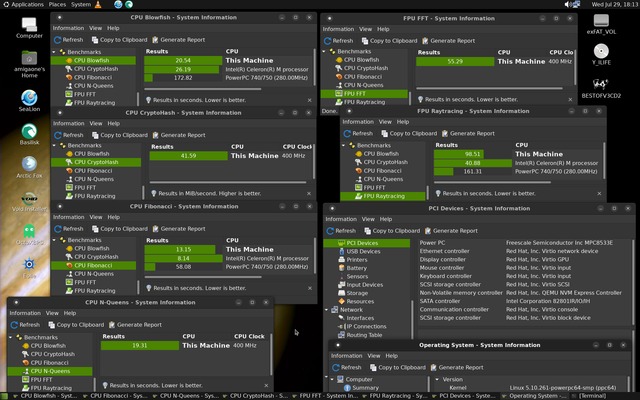Click the 41.59 result bar in CryptoHash window
Screen dimensions: 640x400
[x=188, y=156]
